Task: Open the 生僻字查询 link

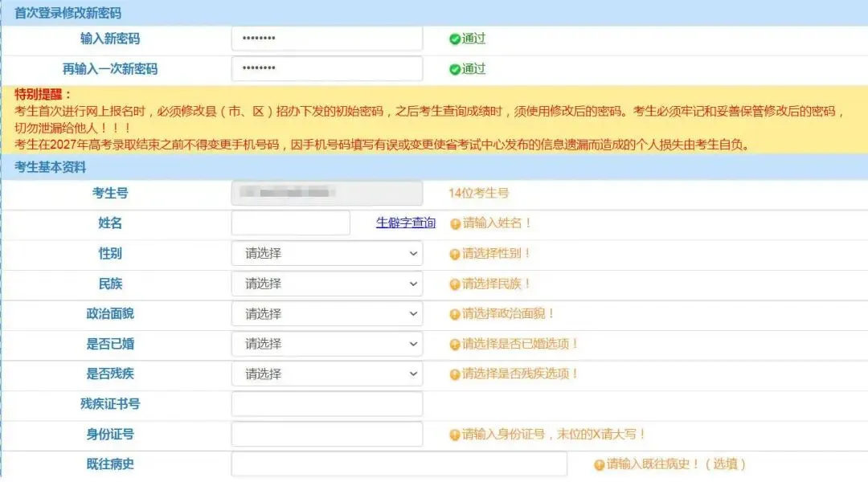Action: click(406, 223)
